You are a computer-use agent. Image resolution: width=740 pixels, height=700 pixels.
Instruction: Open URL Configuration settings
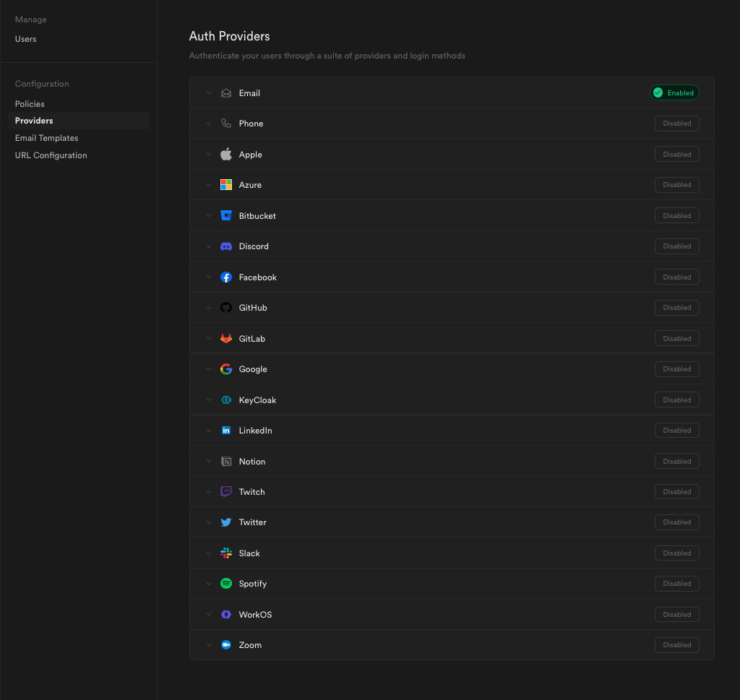click(x=51, y=155)
